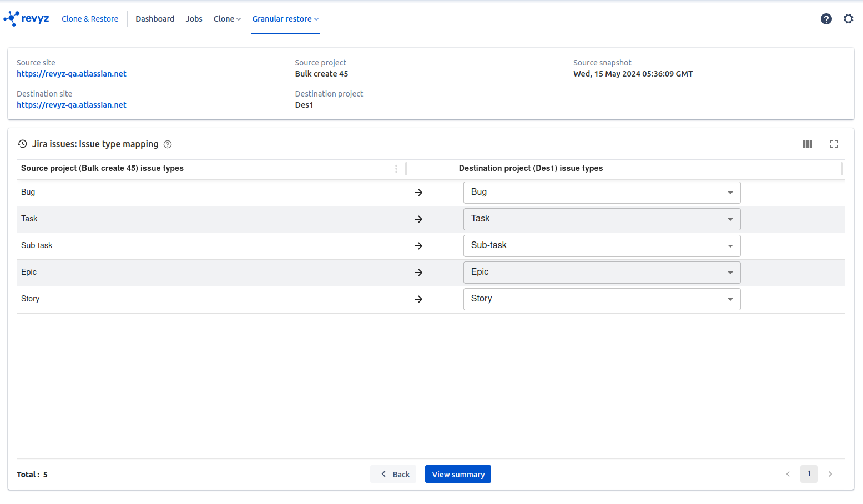Select page 1 in pagination
The width and height of the screenshot is (863, 504).
coord(809,474)
